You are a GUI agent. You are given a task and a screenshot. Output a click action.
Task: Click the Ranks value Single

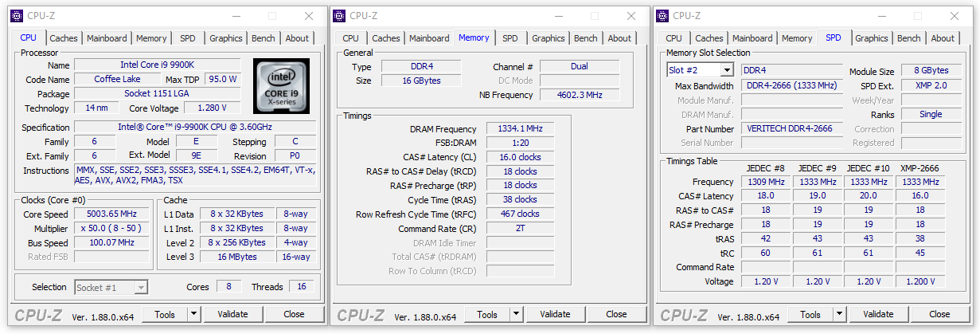(930, 114)
